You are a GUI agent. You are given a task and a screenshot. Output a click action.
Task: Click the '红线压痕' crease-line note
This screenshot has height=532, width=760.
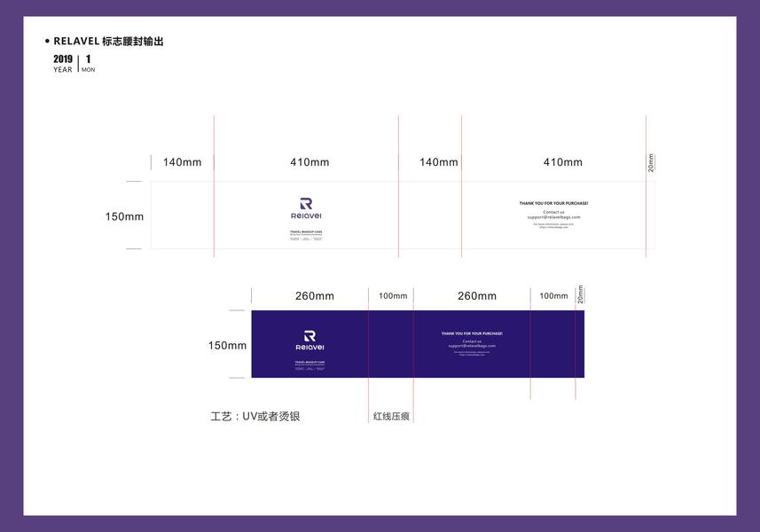point(391,416)
